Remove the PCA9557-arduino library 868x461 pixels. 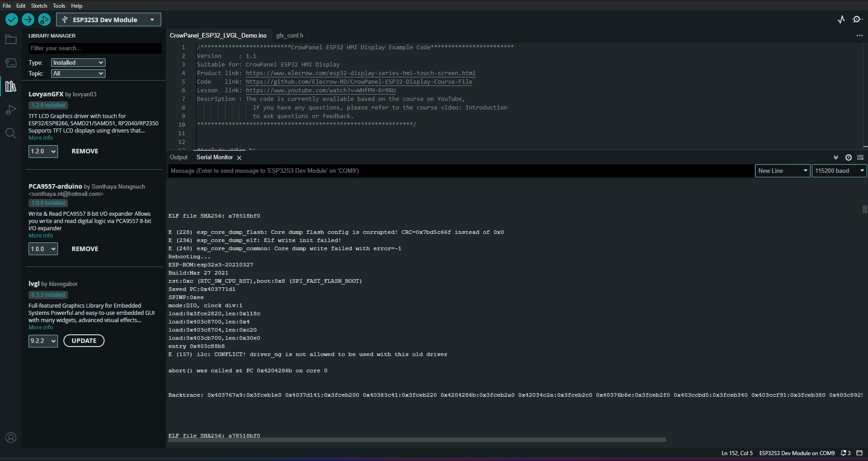click(x=85, y=249)
